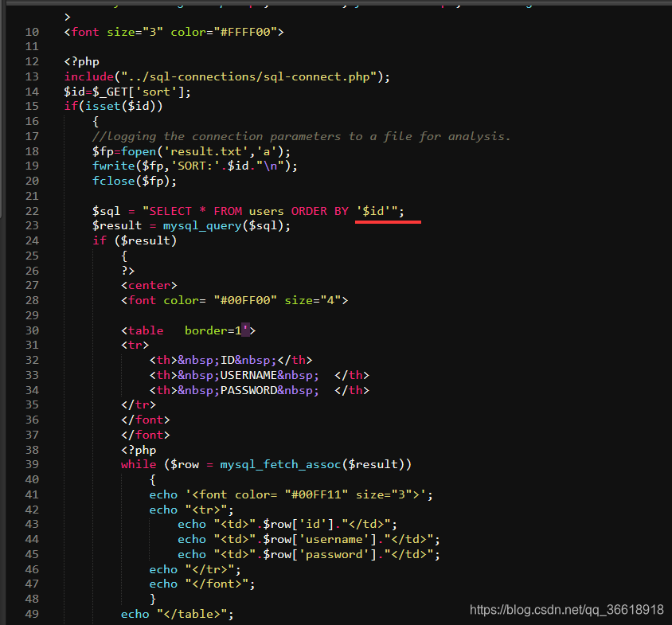Click the echo "</table>" line
Image resolution: width=672 pixels, height=625 pixels.
(177, 615)
